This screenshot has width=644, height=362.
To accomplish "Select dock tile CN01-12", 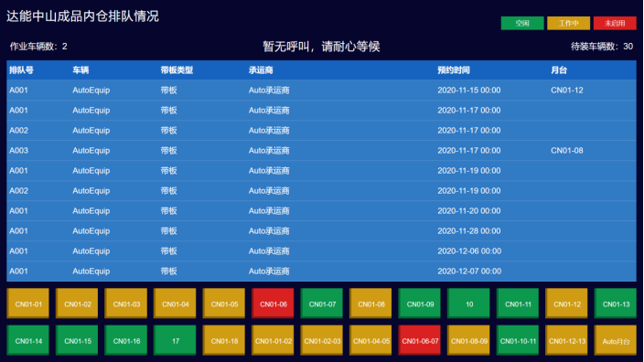I will tap(566, 303).
